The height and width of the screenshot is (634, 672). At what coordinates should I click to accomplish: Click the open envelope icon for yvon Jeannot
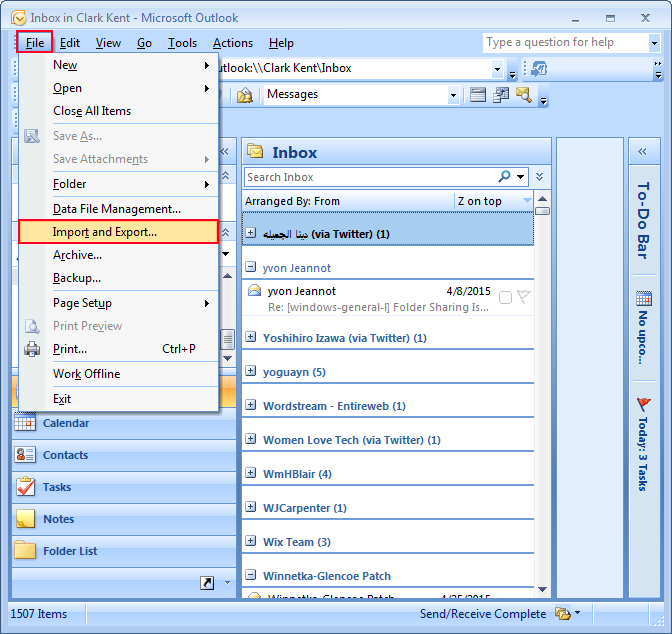(x=255, y=291)
